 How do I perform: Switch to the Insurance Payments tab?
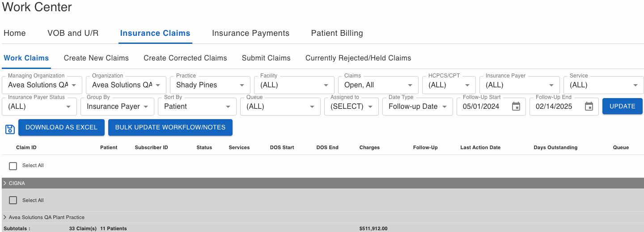tap(250, 33)
